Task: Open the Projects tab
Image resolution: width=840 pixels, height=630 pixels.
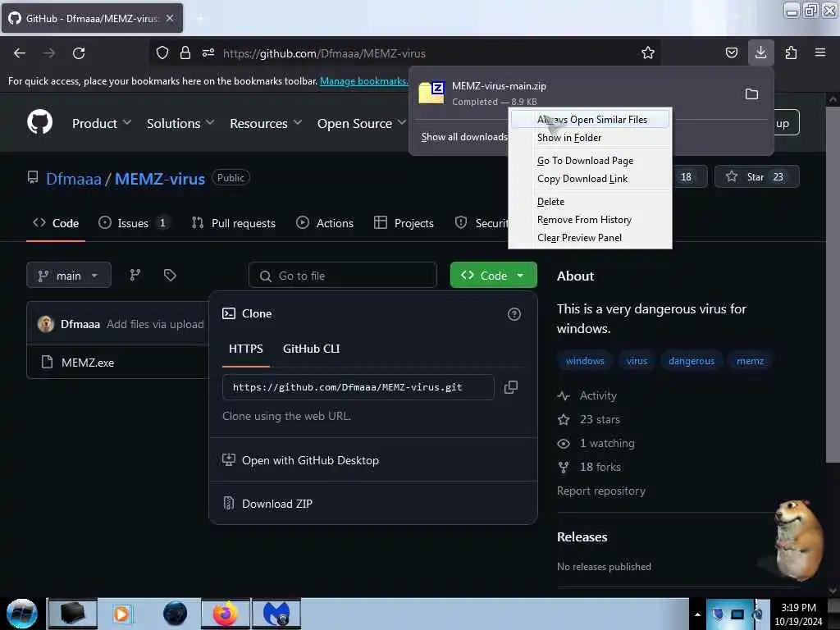Action: point(404,223)
